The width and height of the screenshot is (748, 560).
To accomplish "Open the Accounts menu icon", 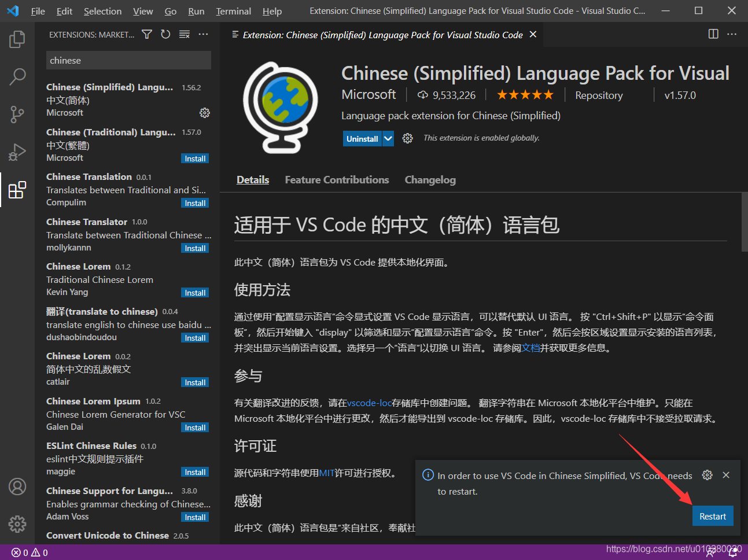I will tap(17, 487).
